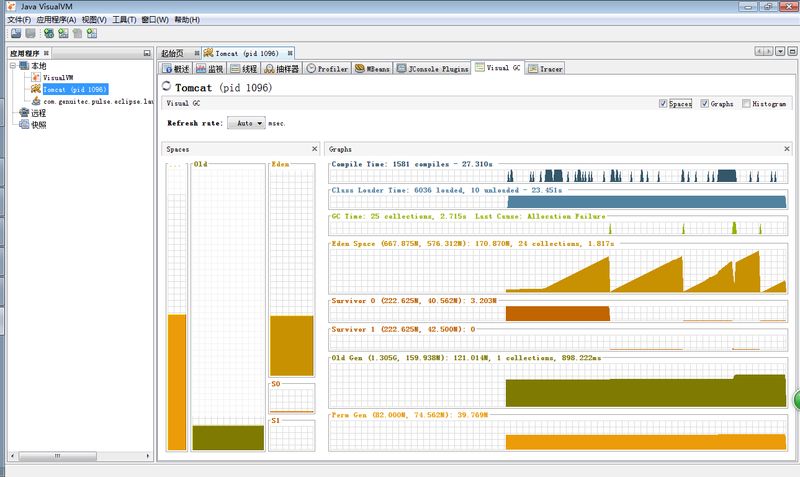Click the S0 survivor box in Spaces
This screenshot has height=477, width=800.
coord(292,400)
